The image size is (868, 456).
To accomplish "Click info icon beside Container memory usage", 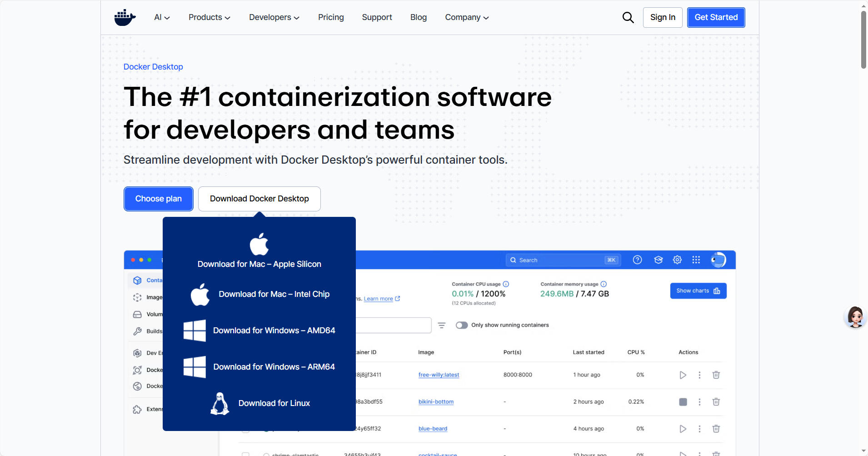I will click(x=604, y=284).
